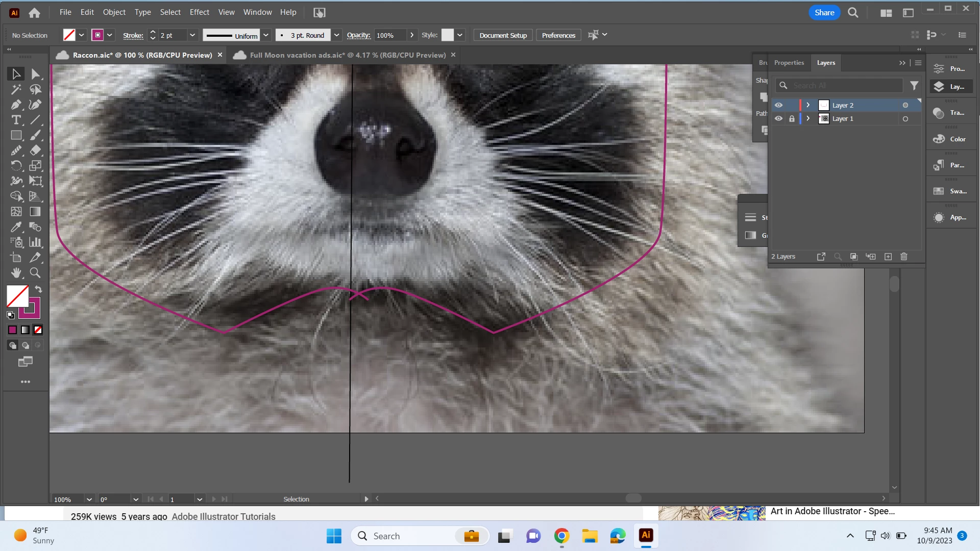Screen dimensions: 980x551
Task: Delete selection using Layers trash icon
Action: pos(904,257)
